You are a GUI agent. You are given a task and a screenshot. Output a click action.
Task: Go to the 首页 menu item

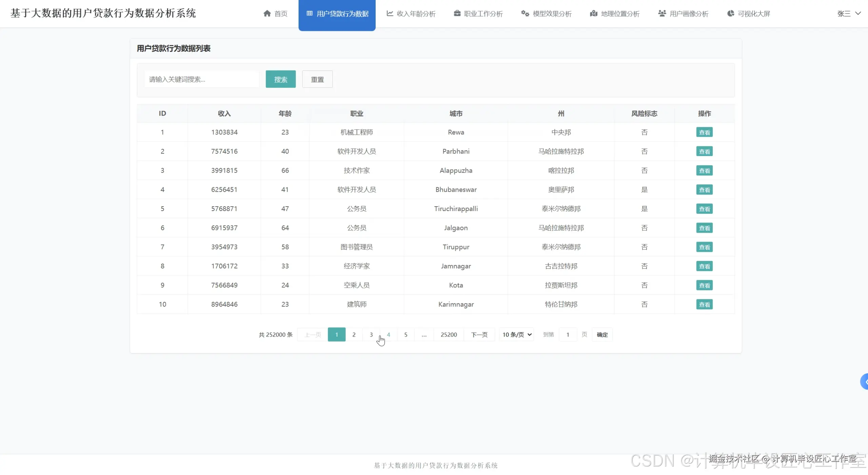275,14
